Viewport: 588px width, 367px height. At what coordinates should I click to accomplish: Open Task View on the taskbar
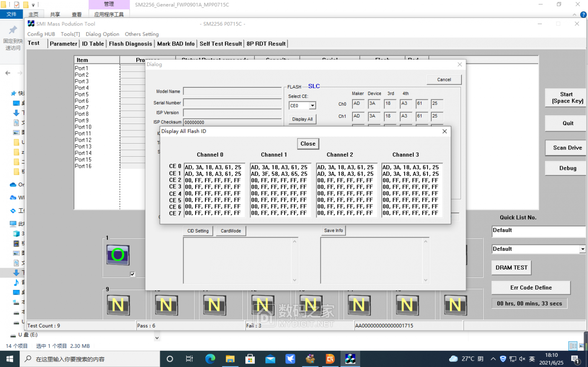(x=190, y=358)
